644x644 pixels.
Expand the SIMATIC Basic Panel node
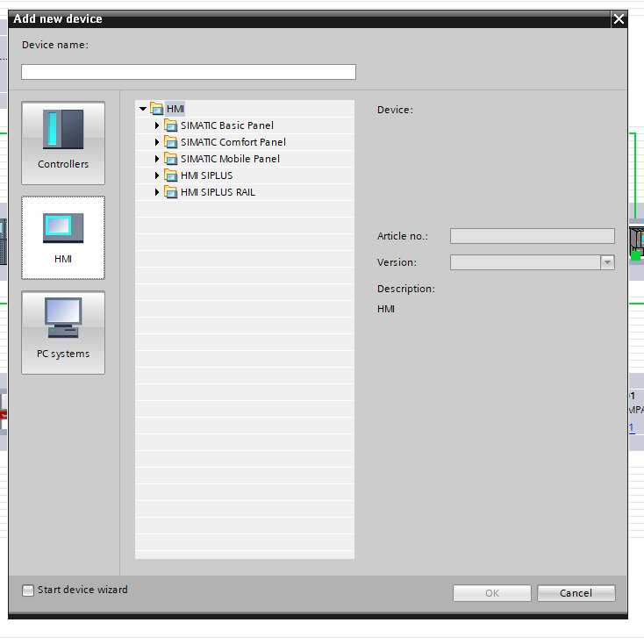[157, 125]
